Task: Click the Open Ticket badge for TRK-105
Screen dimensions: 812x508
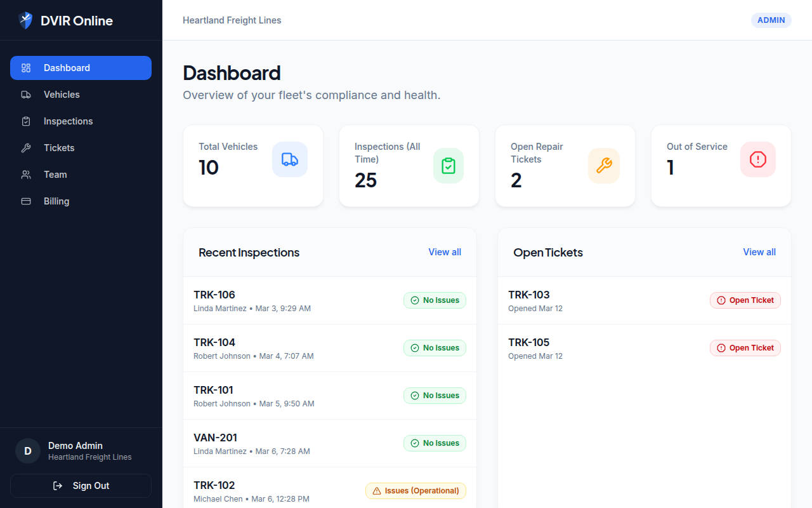Action: (745, 348)
